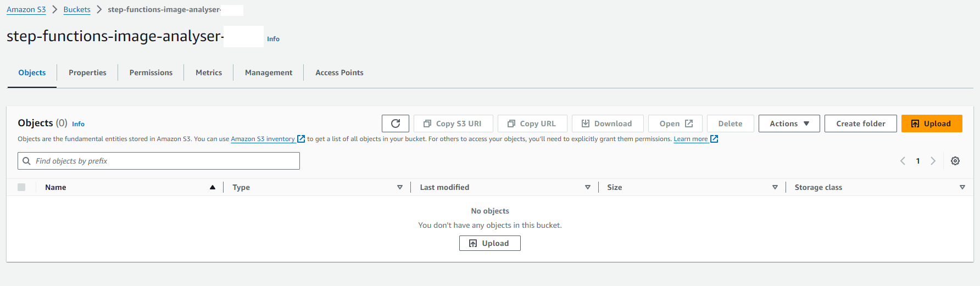980x286 pixels.
Task: Expand the Actions dropdown menu
Action: coord(789,124)
